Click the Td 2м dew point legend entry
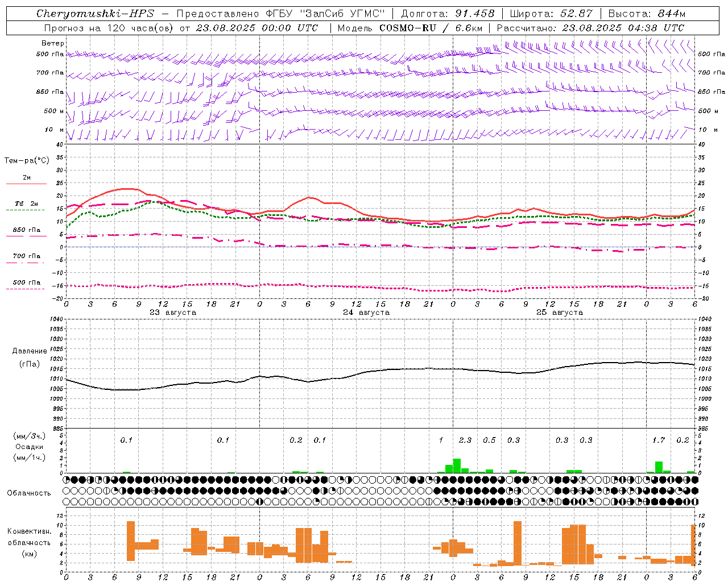 pos(27,203)
